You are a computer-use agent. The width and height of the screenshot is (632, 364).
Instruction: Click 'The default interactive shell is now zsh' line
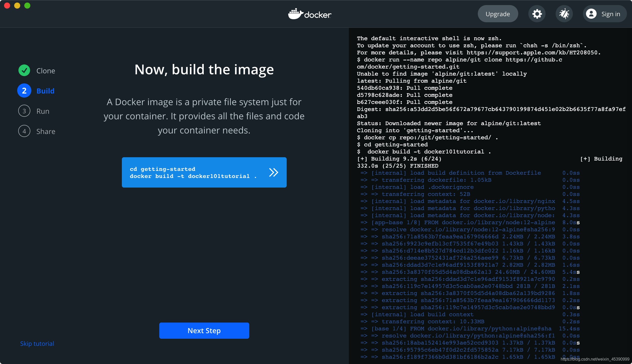(x=429, y=38)
